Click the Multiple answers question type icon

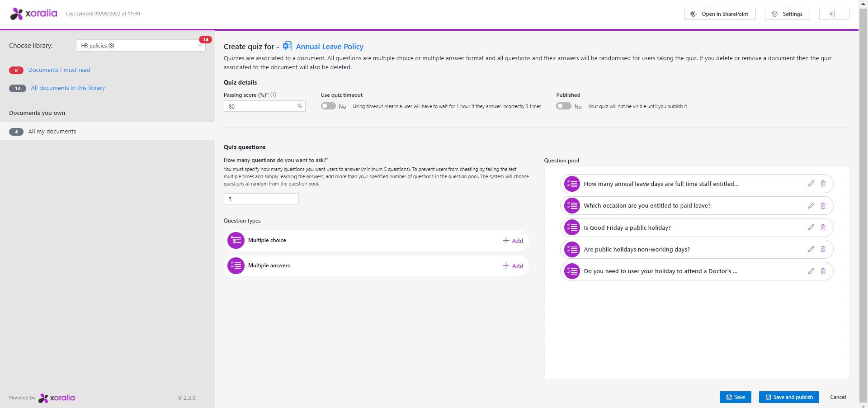pos(236,266)
